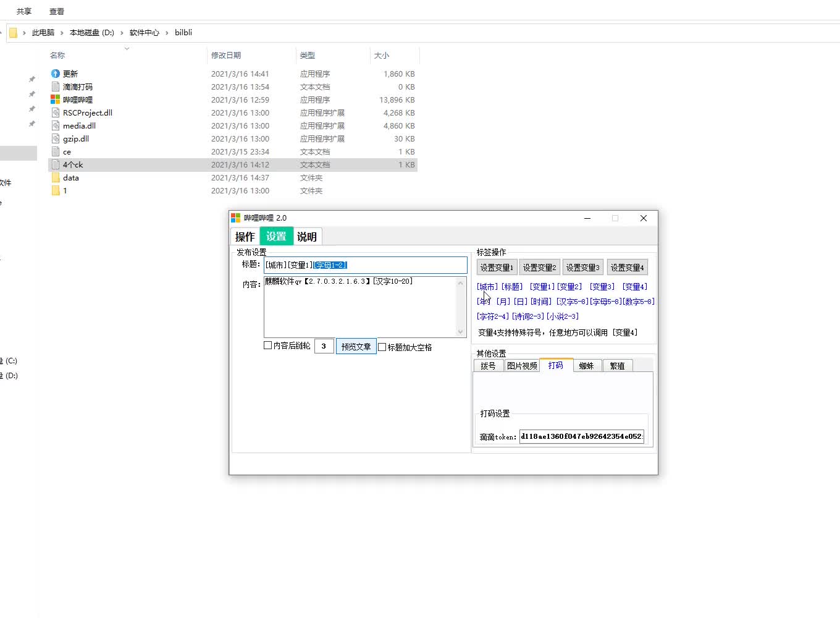
Task: Switch to the 操作 tab
Action: (x=245, y=237)
